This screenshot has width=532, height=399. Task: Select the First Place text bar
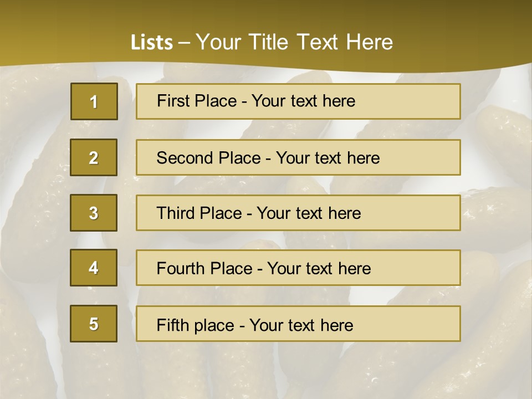tap(298, 101)
